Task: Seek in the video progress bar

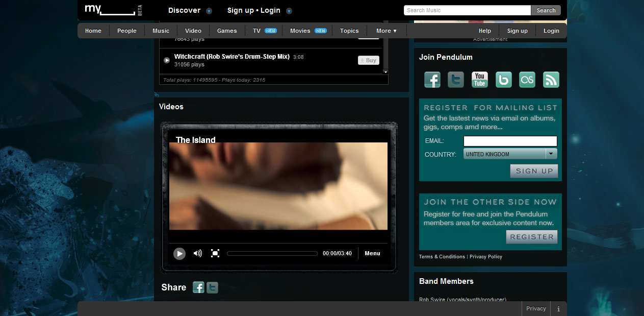Action: click(272, 253)
